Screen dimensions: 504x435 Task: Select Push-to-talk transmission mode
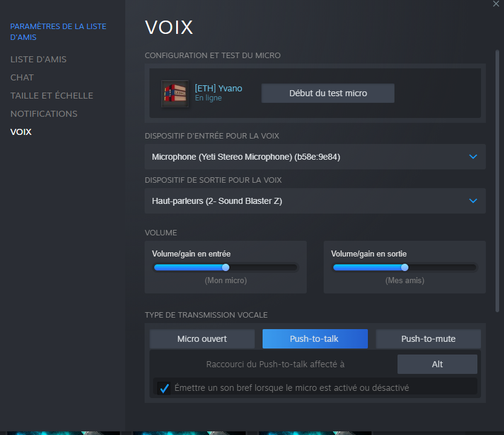point(315,339)
